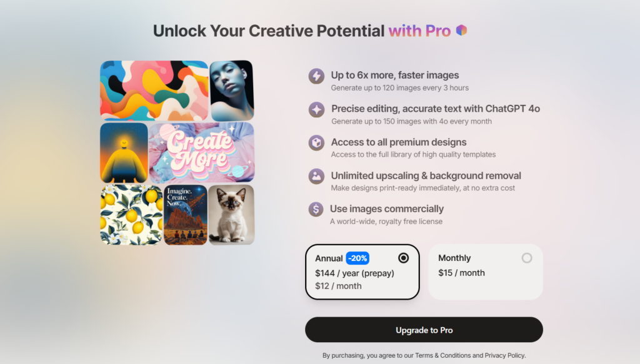Click the Create More lettering thumbnail
This screenshot has height=364, width=640.
click(202, 153)
